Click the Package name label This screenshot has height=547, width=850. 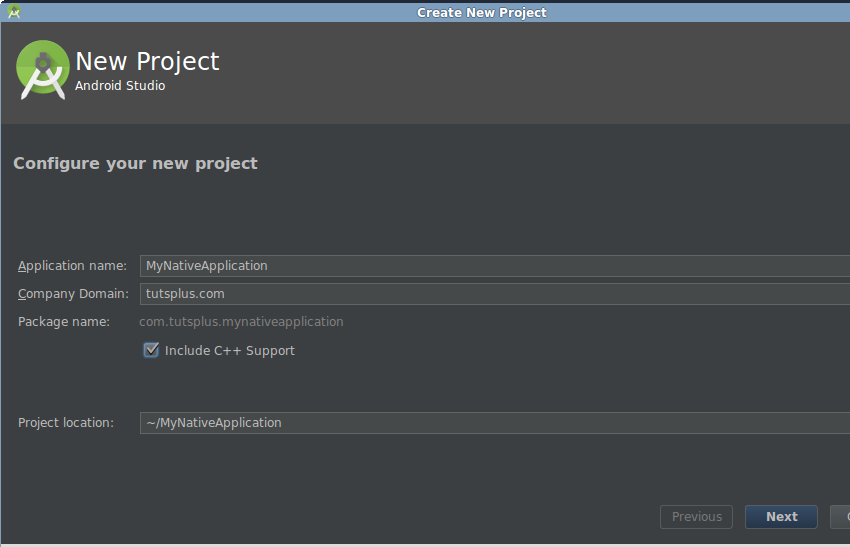pyautogui.click(x=64, y=321)
